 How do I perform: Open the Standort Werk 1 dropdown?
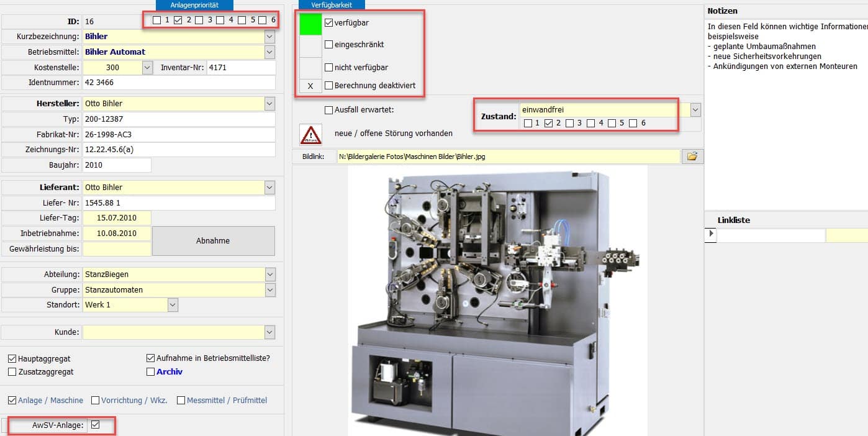point(173,305)
